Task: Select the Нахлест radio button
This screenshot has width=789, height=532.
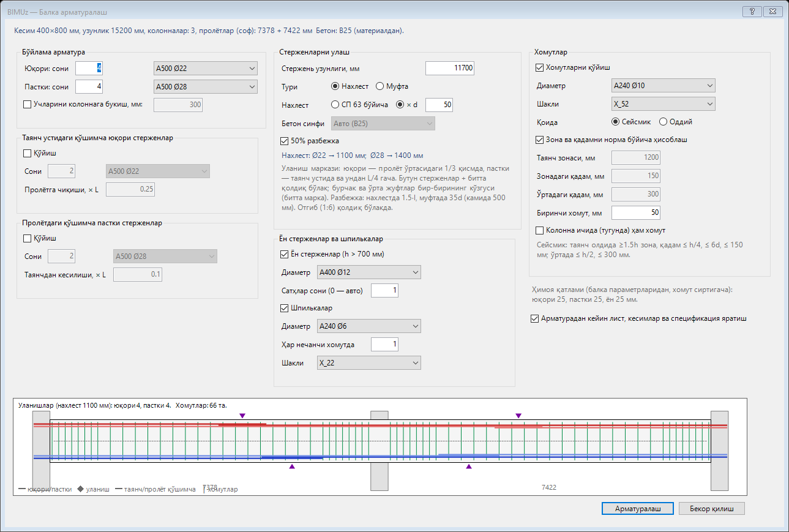Action: [335, 86]
